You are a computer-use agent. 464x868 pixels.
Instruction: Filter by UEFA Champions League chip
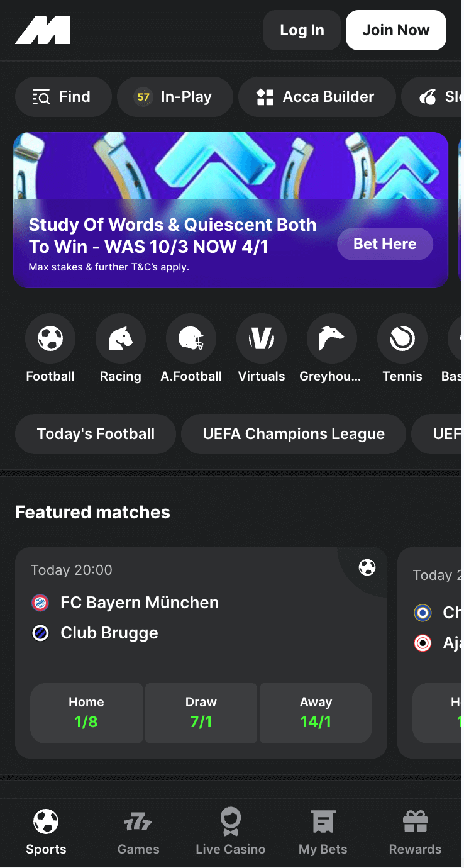pyautogui.click(x=294, y=434)
